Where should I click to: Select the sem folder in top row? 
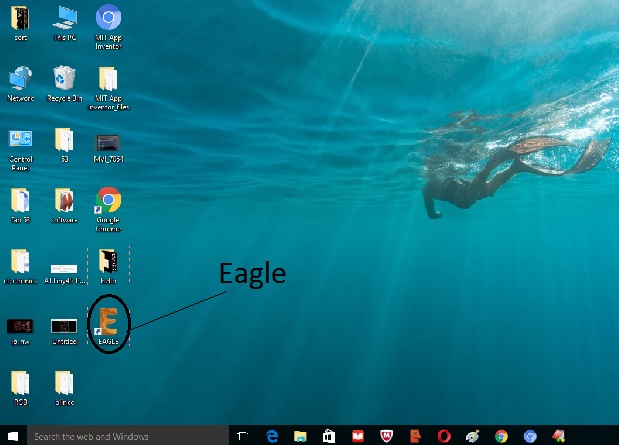coord(21,23)
